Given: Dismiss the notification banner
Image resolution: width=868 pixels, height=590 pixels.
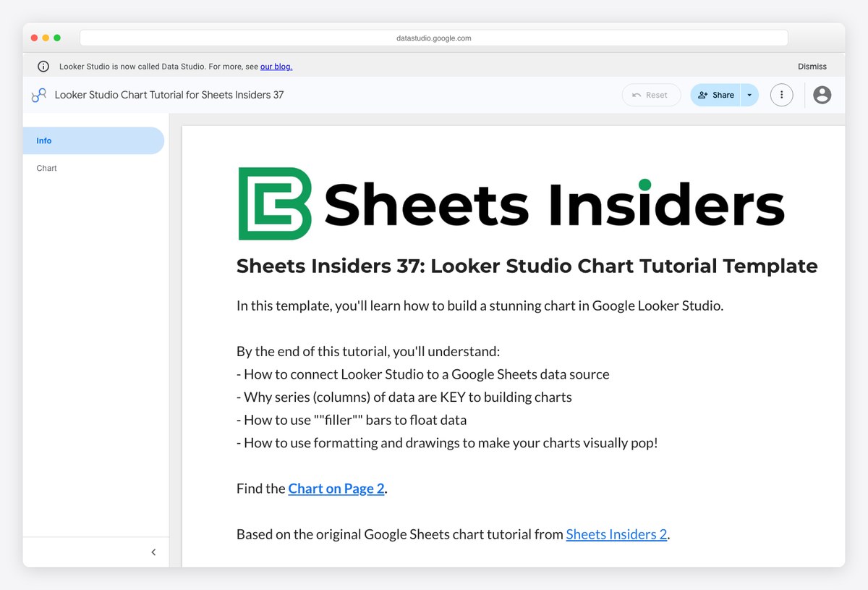Looking at the screenshot, I should coord(812,67).
